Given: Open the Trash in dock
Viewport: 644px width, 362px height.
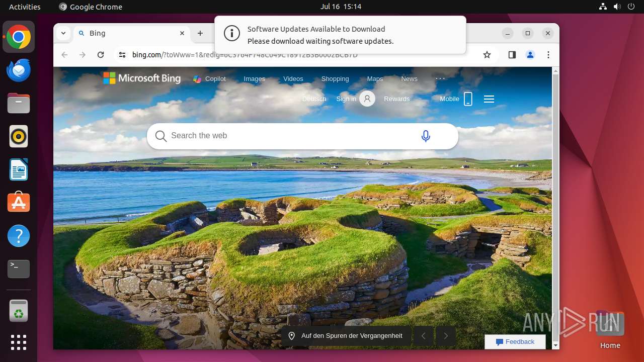Looking at the screenshot, I should 19,310.
